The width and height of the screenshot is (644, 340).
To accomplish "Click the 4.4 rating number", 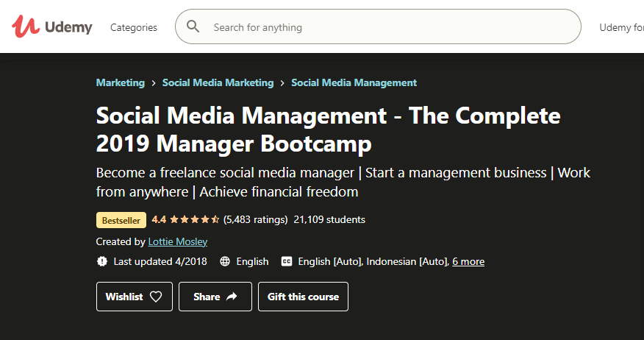I will 159,219.
